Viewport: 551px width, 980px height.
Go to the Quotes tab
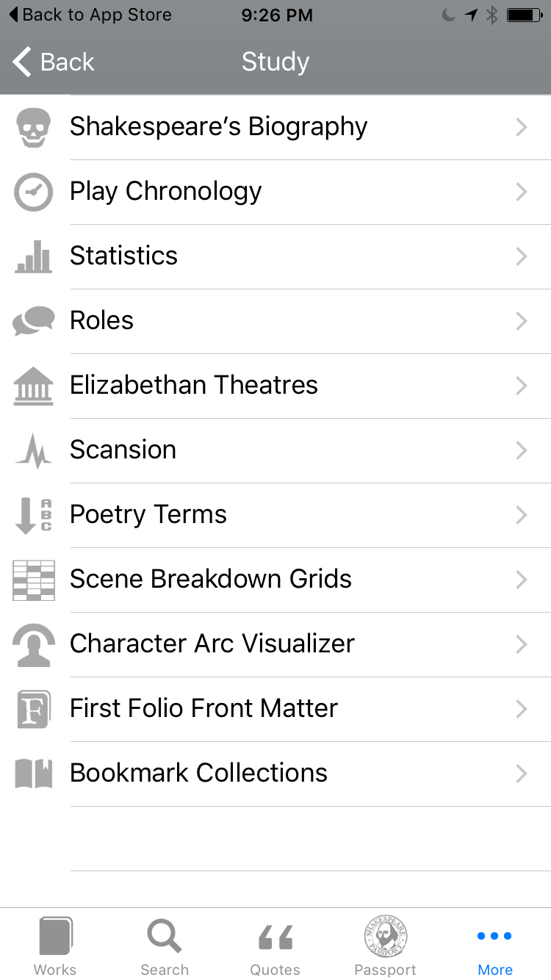[x=275, y=946]
